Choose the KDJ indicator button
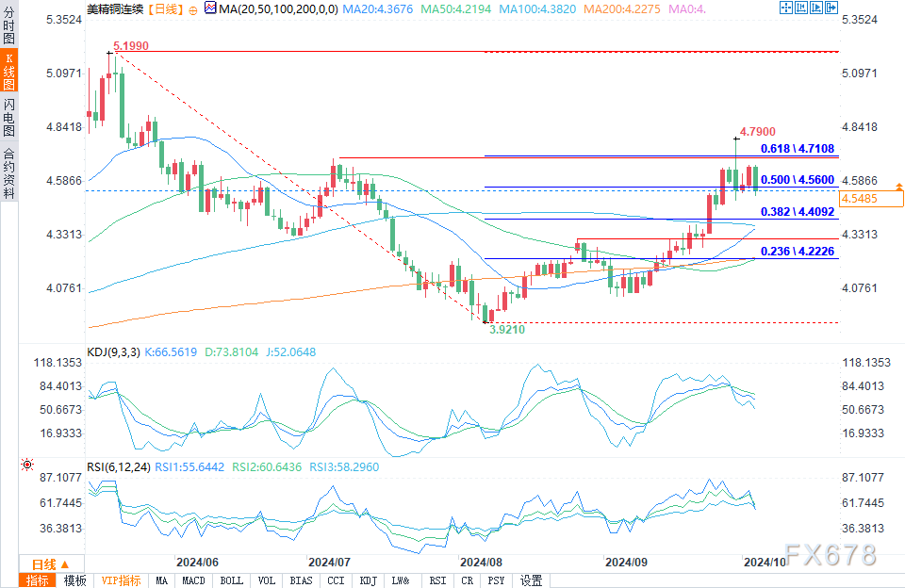 pos(369,580)
